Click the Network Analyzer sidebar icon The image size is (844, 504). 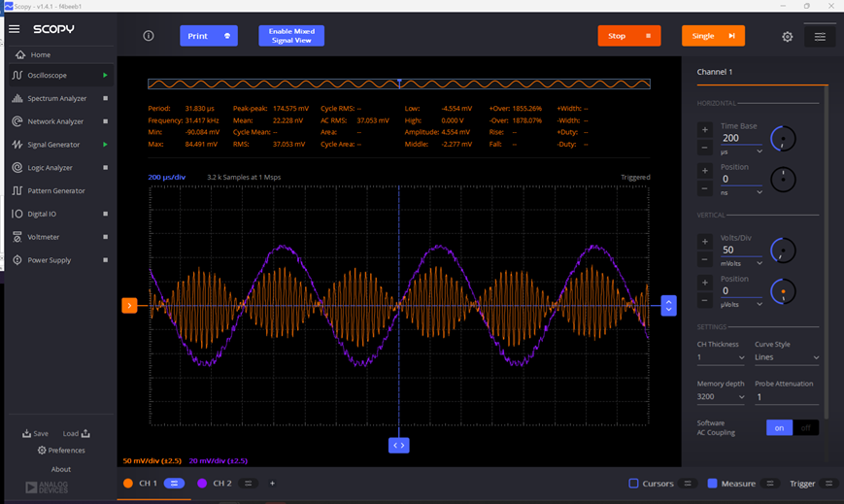(x=17, y=121)
